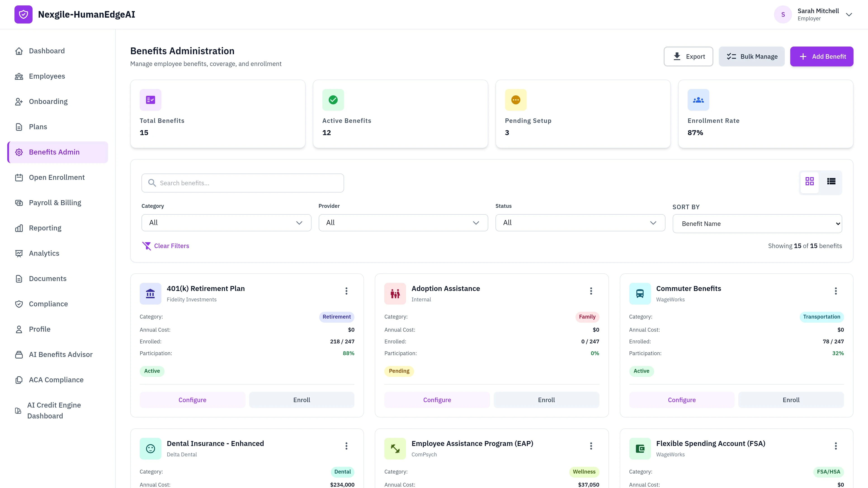Open the Commuter Benefits options menu
This screenshot has height=488, width=868.
tap(836, 291)
